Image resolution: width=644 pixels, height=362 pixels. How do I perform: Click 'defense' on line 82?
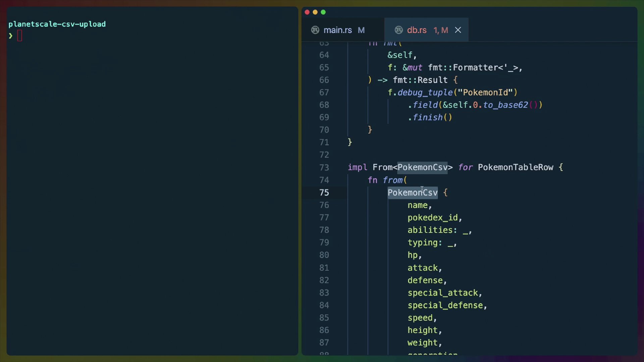coord(425,280)
